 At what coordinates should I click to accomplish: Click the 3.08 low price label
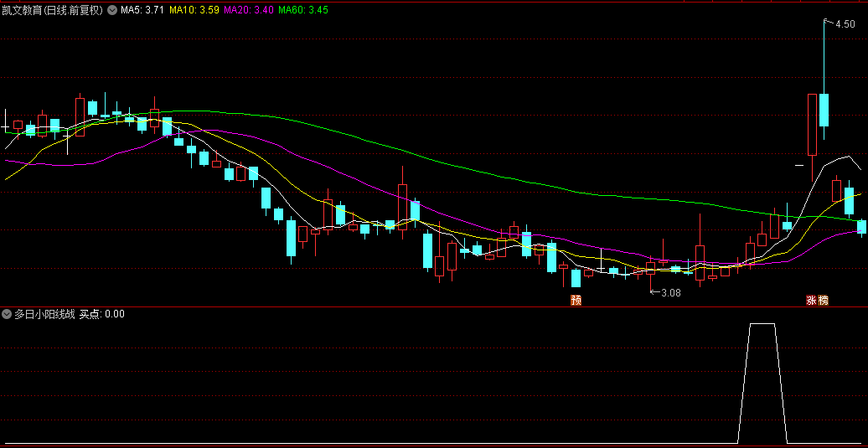[671, 292]
